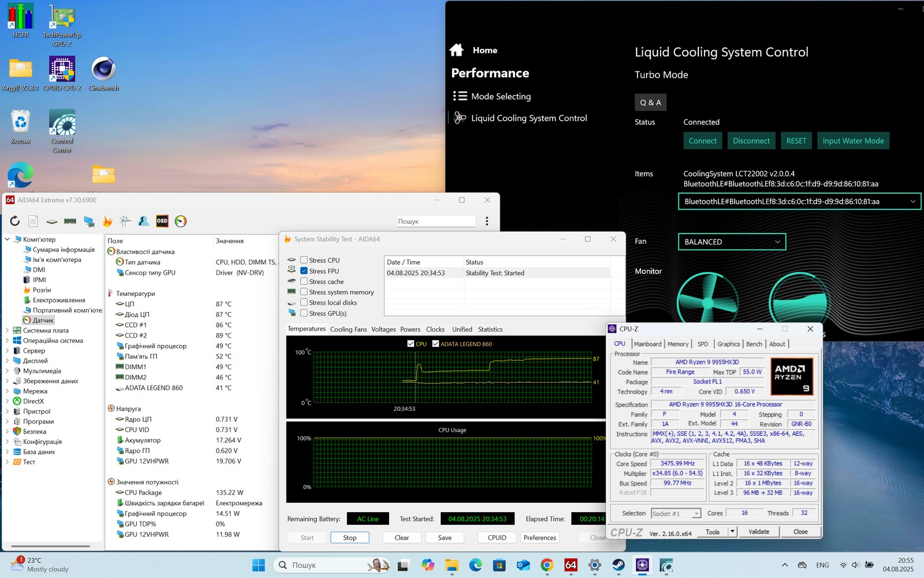Click the Input Water Mode button
Image resolution: width=924 pixels, height=578 pixels.
[x=853, y=140]
